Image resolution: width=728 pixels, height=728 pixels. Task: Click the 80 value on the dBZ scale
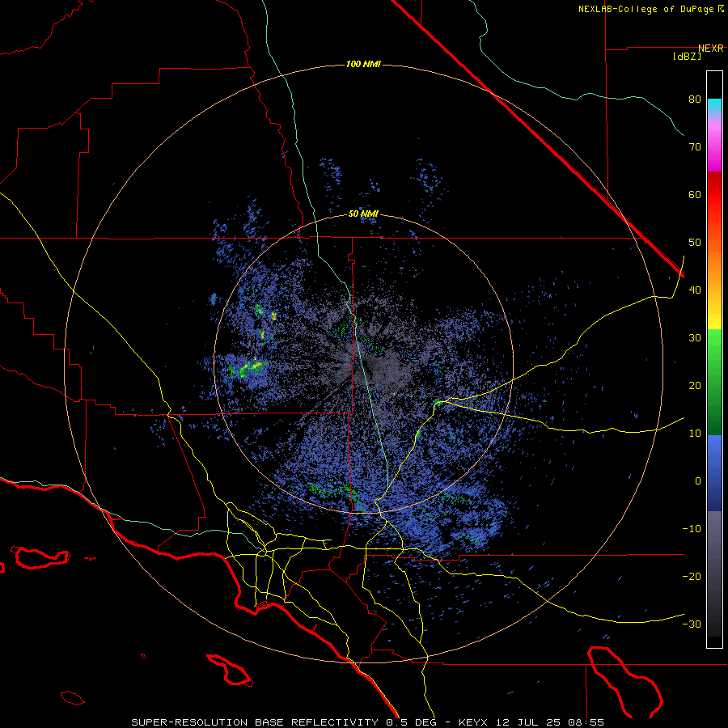(695, 99)
